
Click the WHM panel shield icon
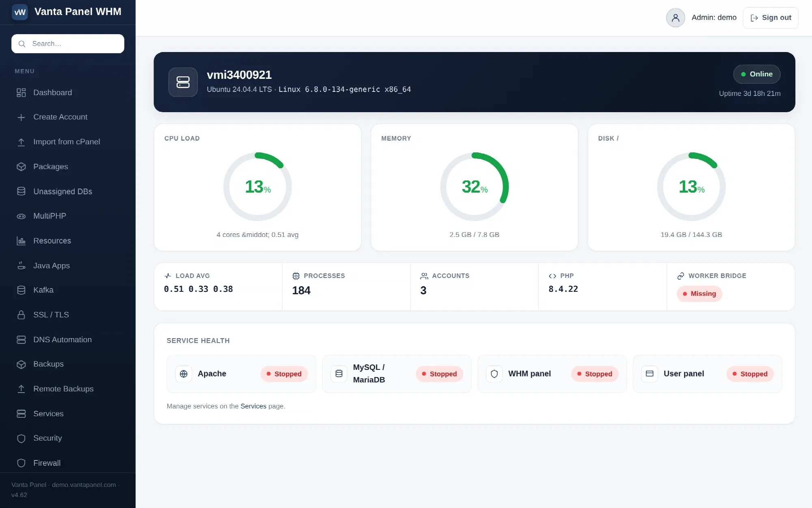[494, 374]
